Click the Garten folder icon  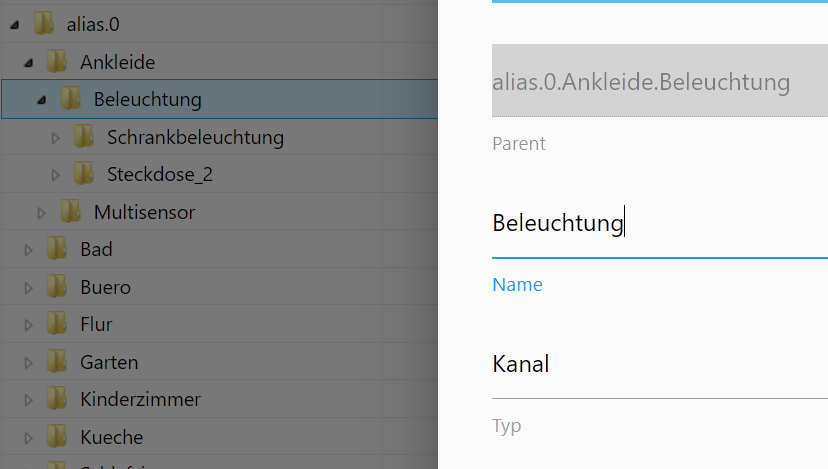[x=57, y=362]
